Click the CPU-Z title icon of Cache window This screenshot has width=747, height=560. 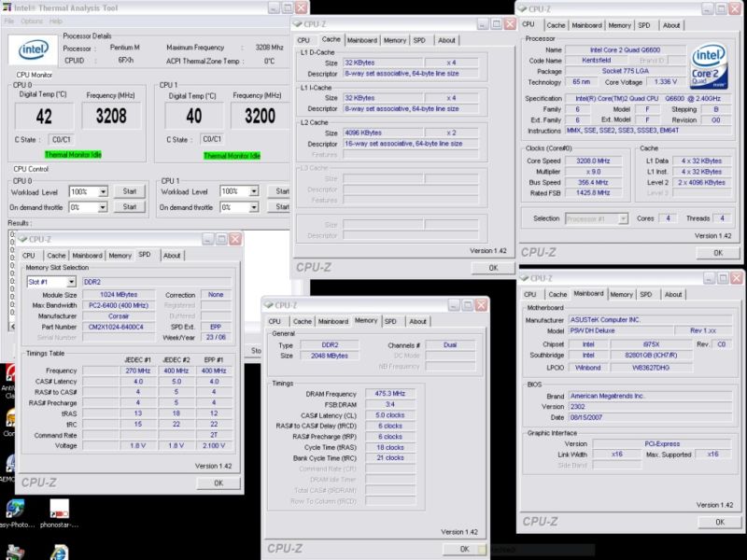(x=298, y=24)
